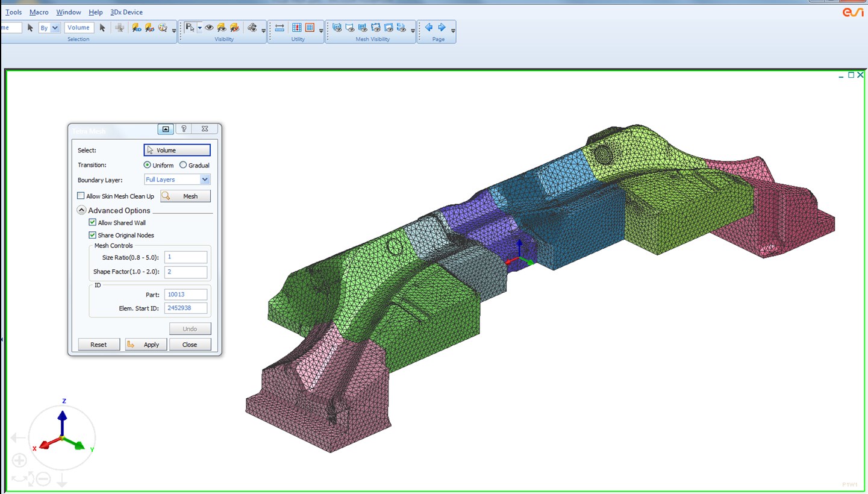Click the measure distance icon in Utility
The width and height of the screenshot is (868, 494).
pos(279,28)
